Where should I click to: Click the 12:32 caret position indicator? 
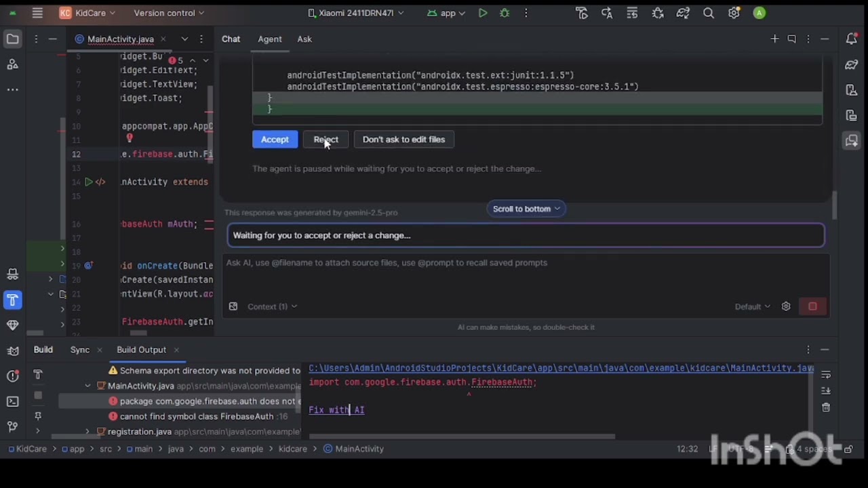pos(687,449)
